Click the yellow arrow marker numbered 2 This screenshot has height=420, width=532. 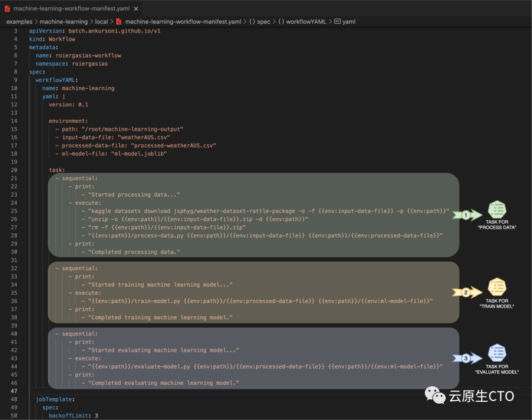pyautogui.click(x=465, y=292)
